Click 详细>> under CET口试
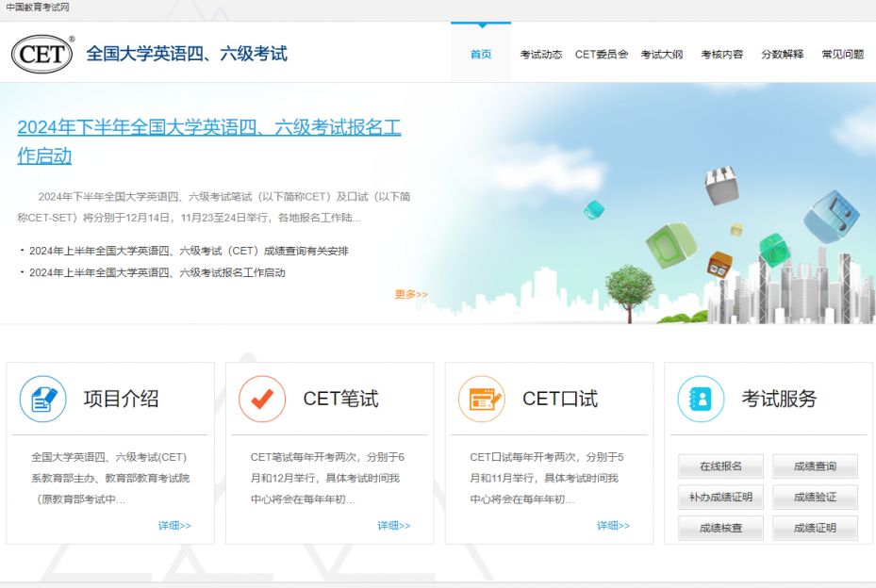876x588 pixels. pos(613,526)
